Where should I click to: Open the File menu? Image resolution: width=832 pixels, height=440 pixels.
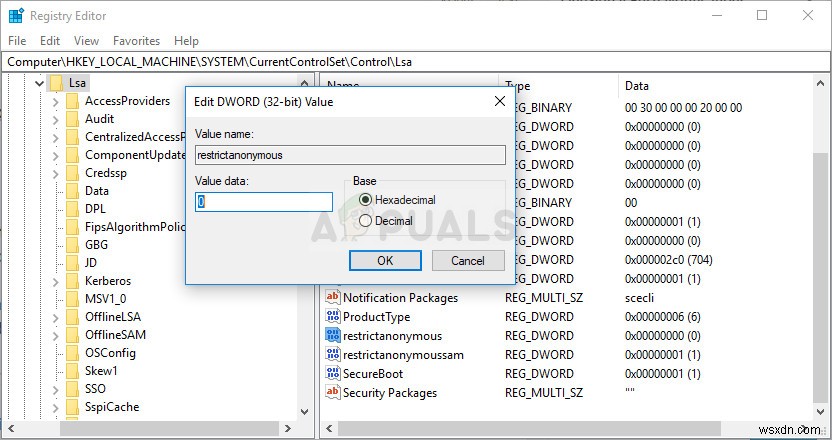pos(17,41)
